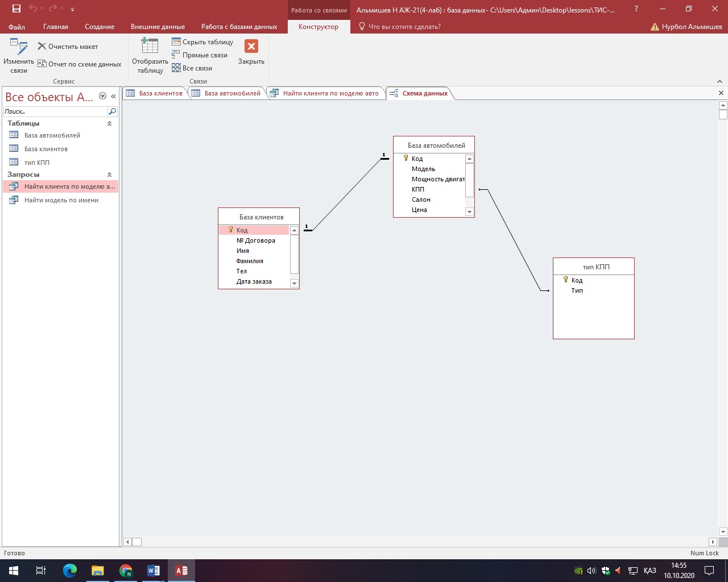Open the Создание ribbon tab
This screenshot has height=582, width=728.
coord(100,27)
